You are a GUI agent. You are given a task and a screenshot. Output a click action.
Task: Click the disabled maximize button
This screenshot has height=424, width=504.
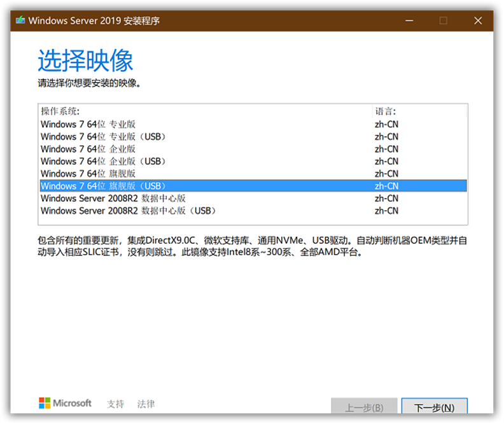click(x=444, y=21)
